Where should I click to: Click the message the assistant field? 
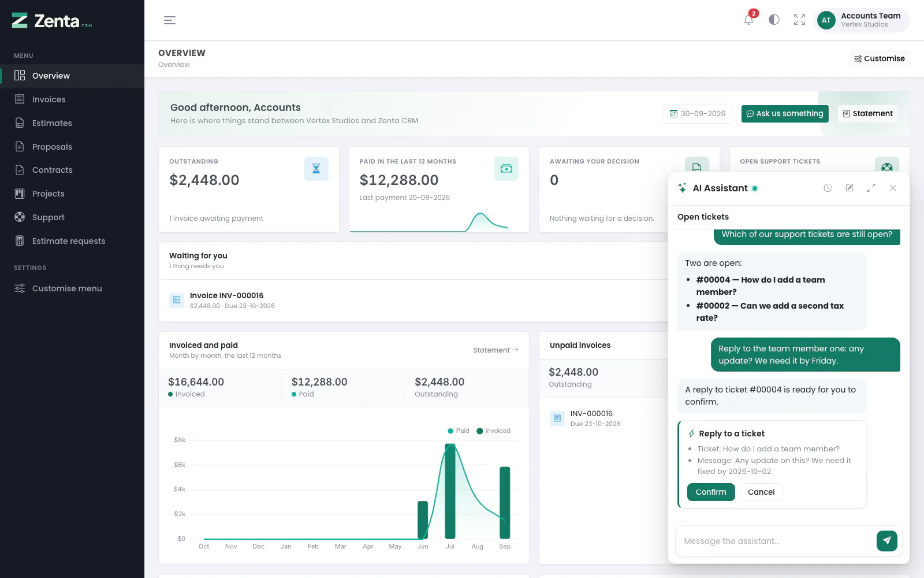[775, 541]
